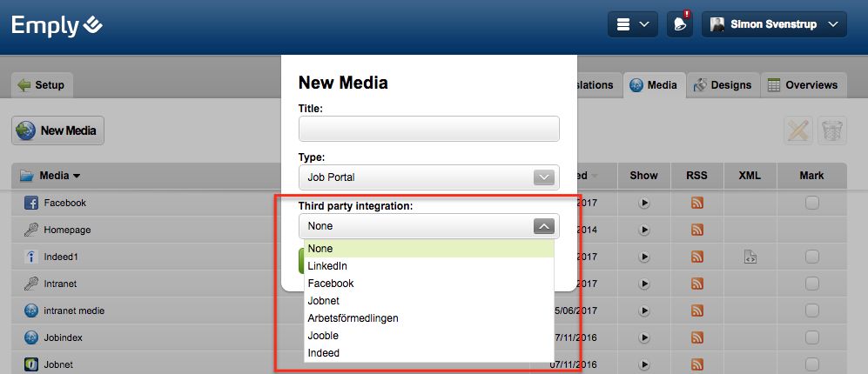Viewport: 868px width, 374px height.
Task: Click the Facebook row RSS icon
Action: tap(696, 203)
